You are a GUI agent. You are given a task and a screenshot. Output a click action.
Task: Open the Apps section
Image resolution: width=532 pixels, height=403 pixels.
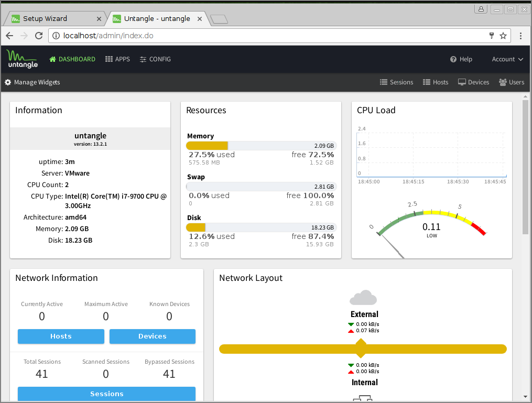(x=117, y=59)
